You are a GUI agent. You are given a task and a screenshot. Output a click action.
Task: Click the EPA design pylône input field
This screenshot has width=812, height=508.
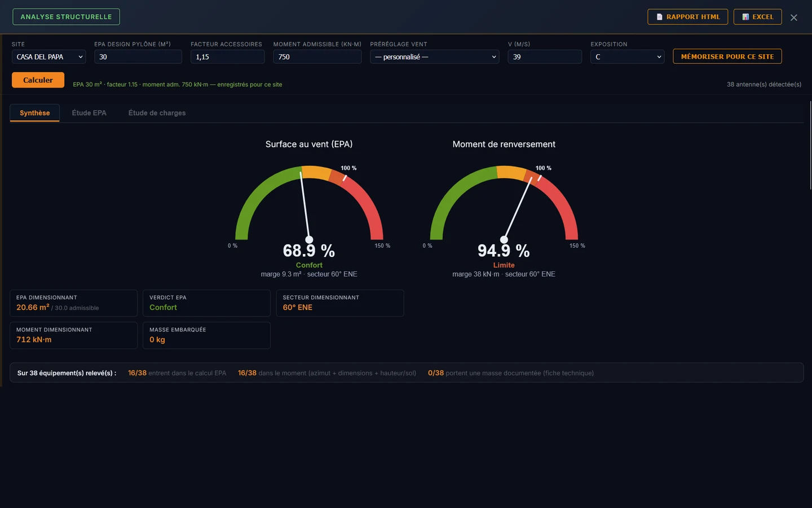click(138, 56)
